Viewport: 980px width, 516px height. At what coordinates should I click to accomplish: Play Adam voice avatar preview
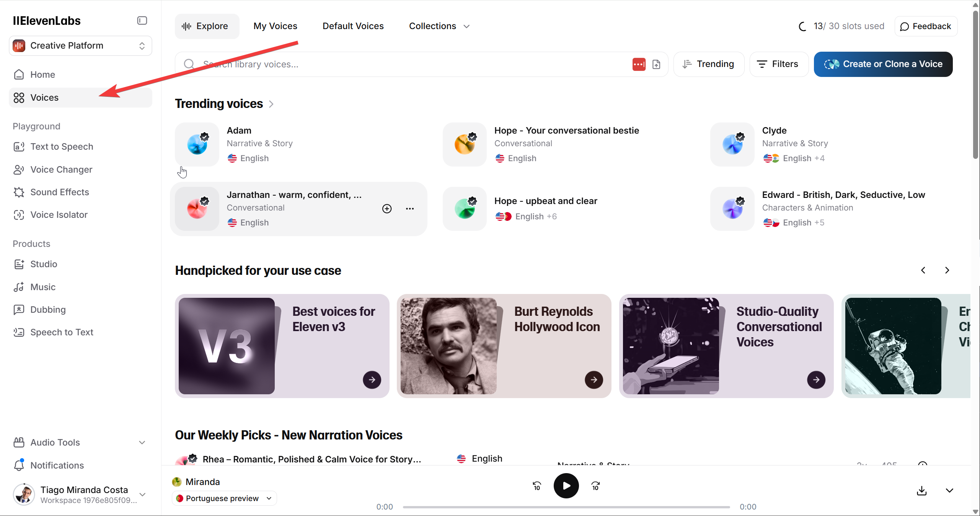(x=197, y=144)
